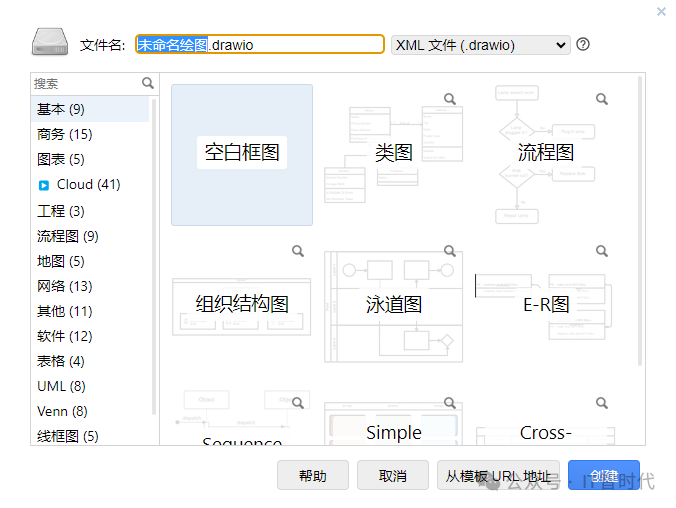The height and width of the screenshot is (508, 676).
Task: Choose the 类图 class diagram template
Action: 394,155
